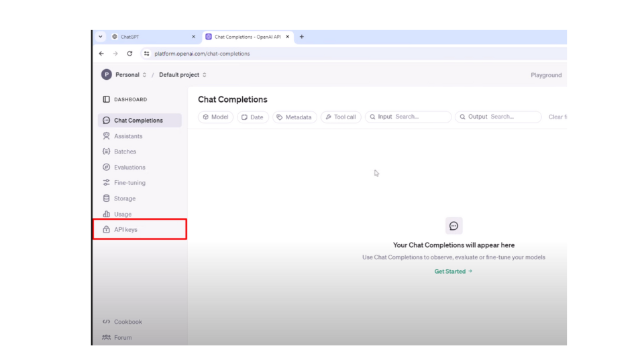Open Fine-tuning in the sidebar

click(140, 182)
